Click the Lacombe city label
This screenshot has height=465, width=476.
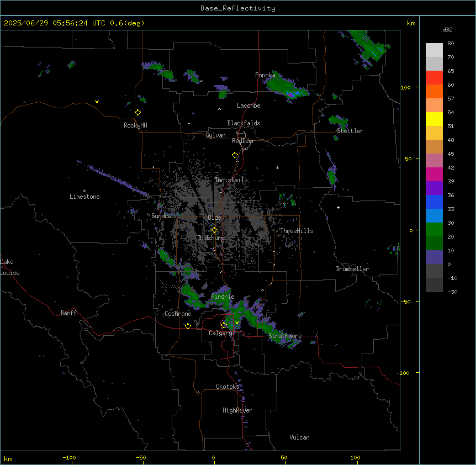248,105
